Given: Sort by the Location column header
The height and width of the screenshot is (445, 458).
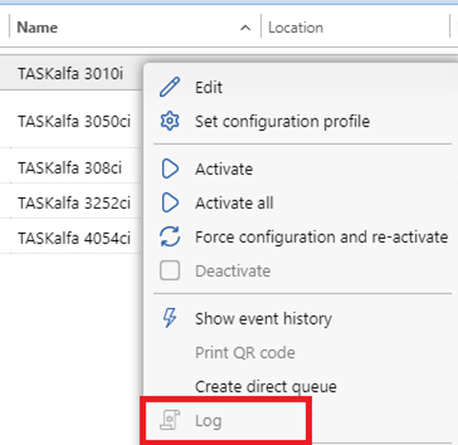Looking at the screenshot, I should coord(296,28).
